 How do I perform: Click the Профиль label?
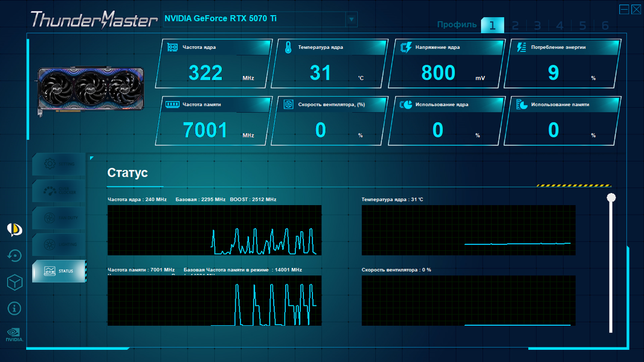(x=457, y=25)
